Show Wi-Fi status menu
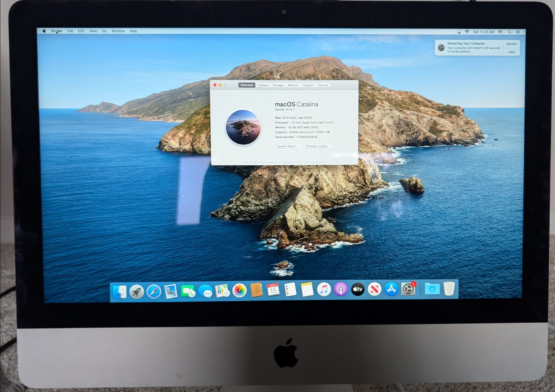Image resolution: width=555 pixels, height=392 pixels. point(467,32)
